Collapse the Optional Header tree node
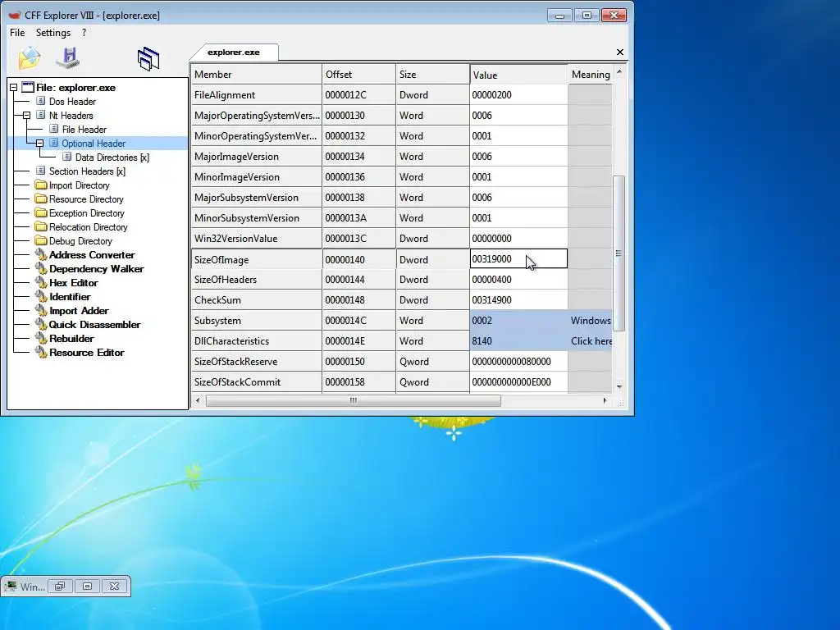Viewport: 840px width, 630px height. (x=39, y=143)
